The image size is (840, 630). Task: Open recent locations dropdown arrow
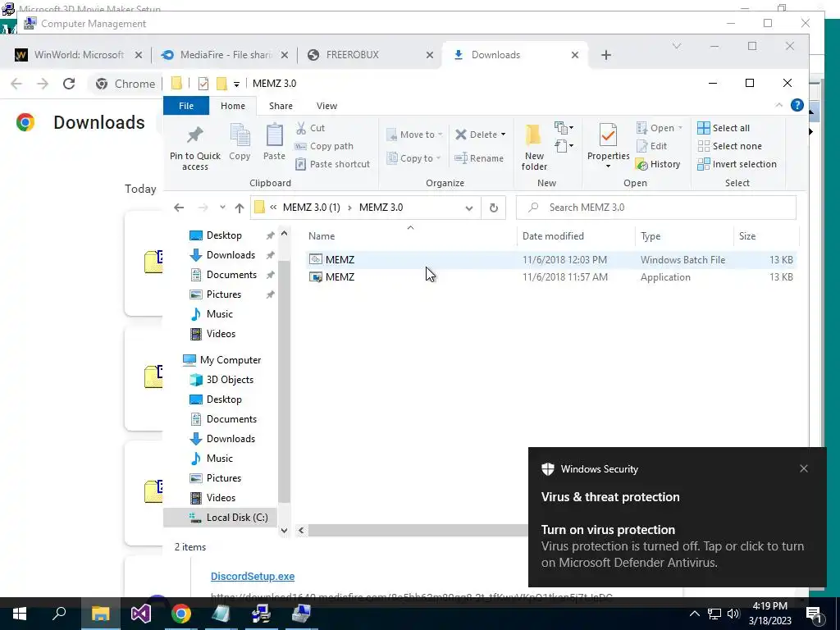pos(222,208)
